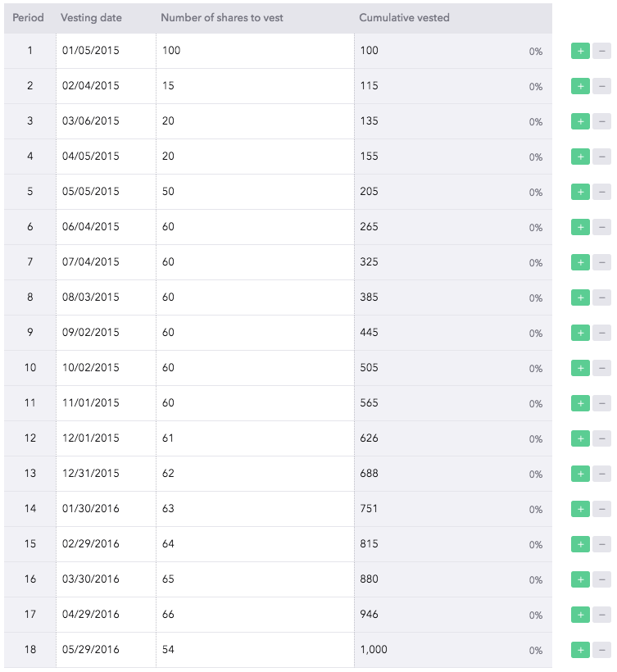Remove the period 2 vesting row
The width and height of the screenshot is (617, 672).
point(601,86)
